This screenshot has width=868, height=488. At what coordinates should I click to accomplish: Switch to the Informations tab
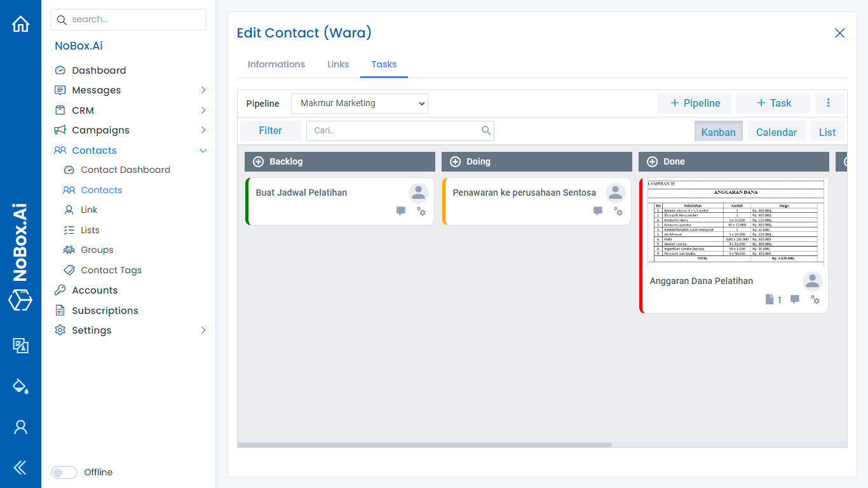coord(276,64)
